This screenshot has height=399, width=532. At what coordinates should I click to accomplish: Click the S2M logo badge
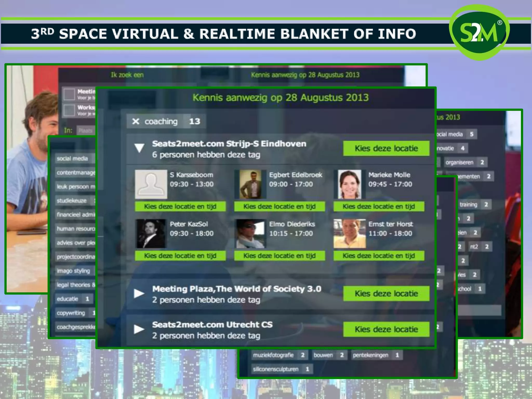tap(479, 32)
